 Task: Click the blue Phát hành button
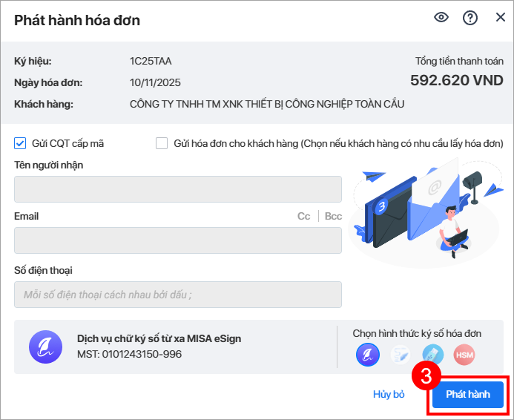pos(468,395)
